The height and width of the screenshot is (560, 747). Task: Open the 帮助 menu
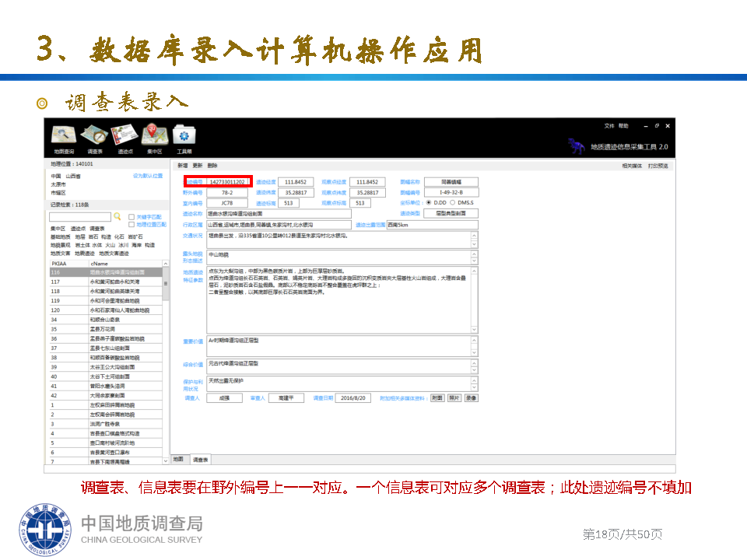[623, 126]
